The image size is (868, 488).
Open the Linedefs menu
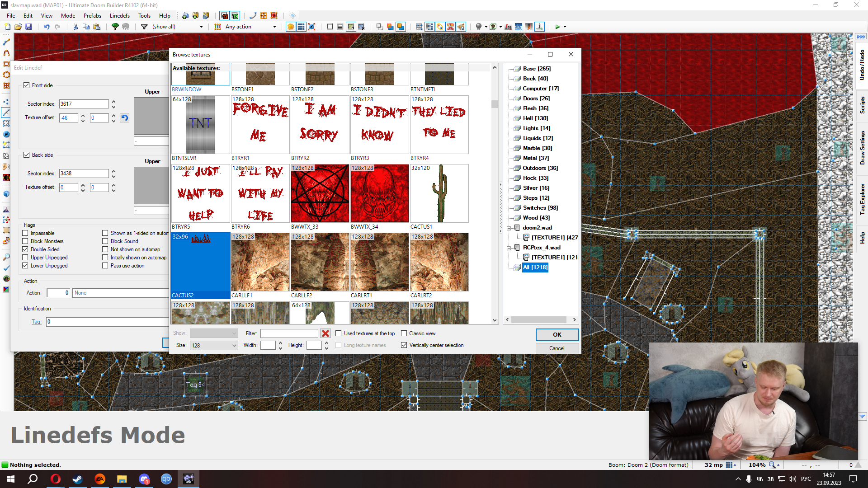119,16
